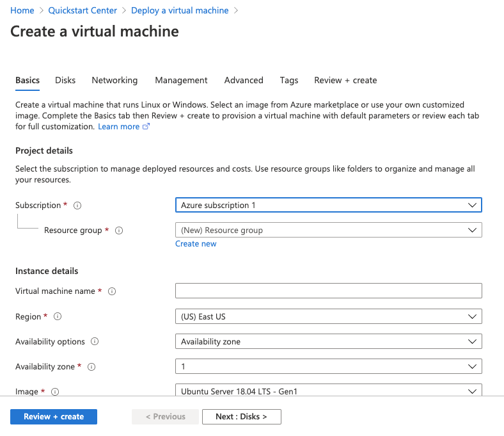504x436 pixels.
Task: Click info icon beside Resource group
Action: tap(118, 230)
